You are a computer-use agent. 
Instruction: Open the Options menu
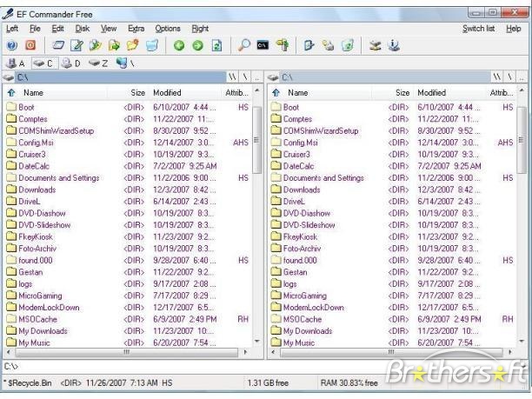(x=168, y=29)
